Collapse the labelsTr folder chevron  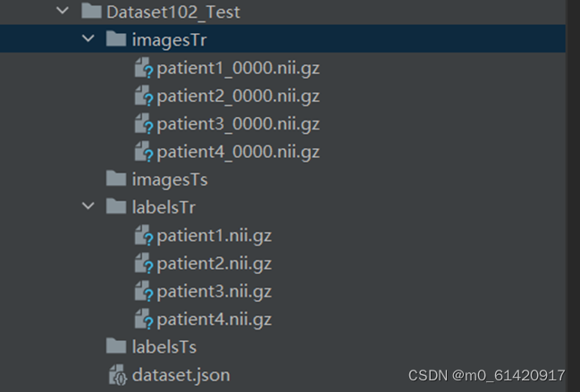pos(88,205)
